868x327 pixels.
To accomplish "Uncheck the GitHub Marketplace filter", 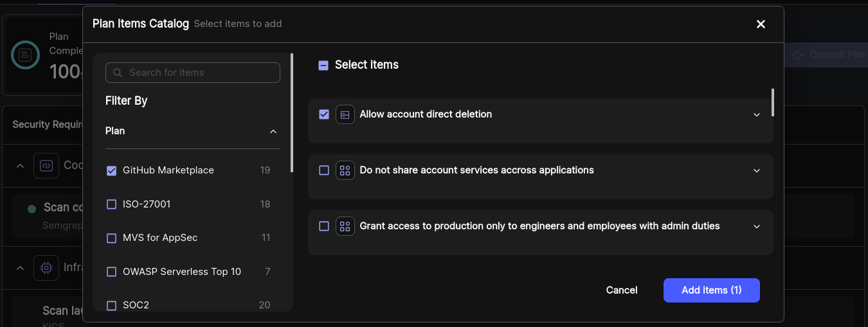I will click(111, 170).
